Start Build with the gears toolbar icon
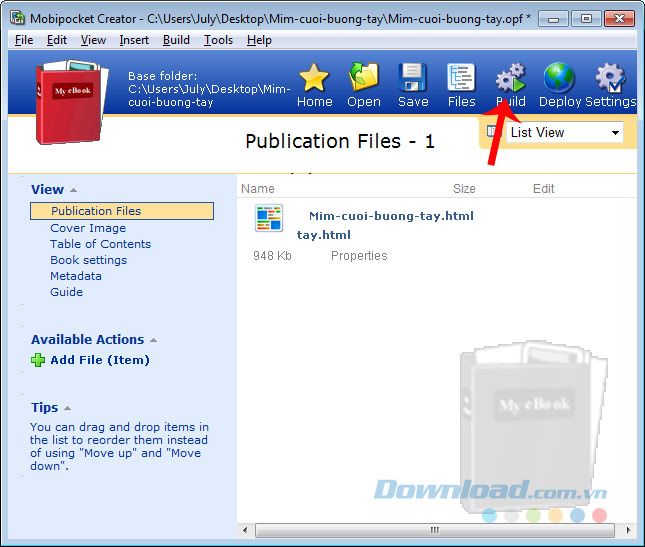This screenshot has height=547, width=645. [x=510, y=77]
